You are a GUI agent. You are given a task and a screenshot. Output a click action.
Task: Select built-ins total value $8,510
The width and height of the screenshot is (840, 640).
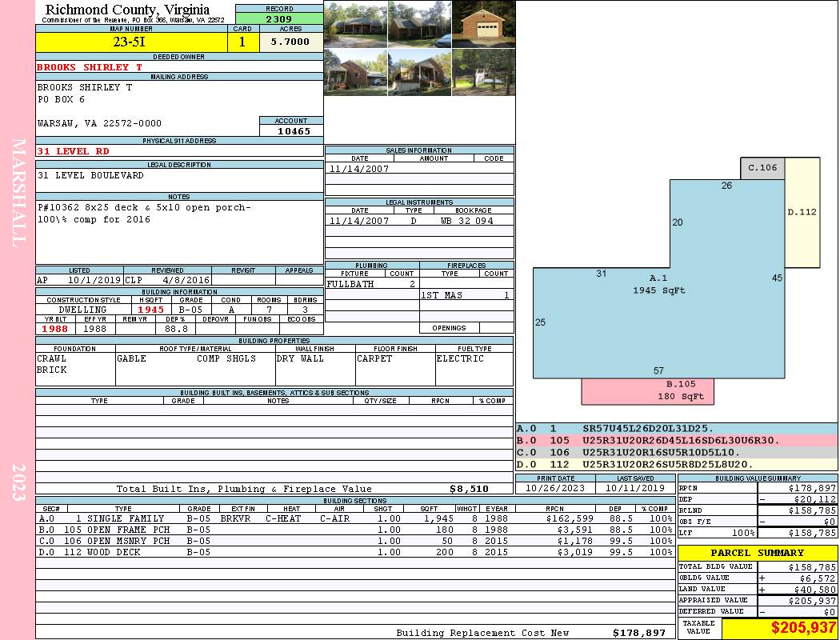[x=470, y=489]
